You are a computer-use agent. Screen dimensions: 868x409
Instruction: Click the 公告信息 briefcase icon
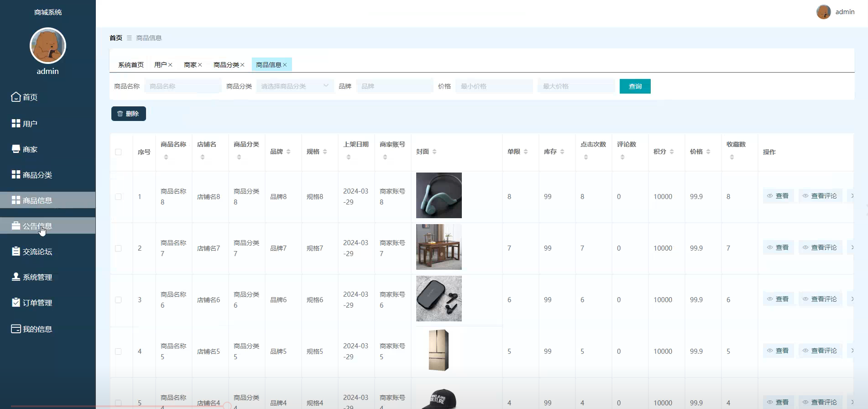pos(16,225)
